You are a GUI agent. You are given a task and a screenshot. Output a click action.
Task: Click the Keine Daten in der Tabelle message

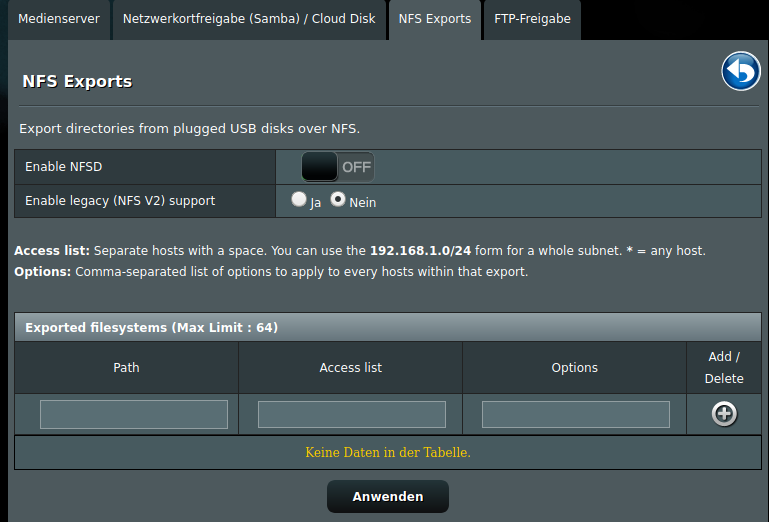(387, 452)
